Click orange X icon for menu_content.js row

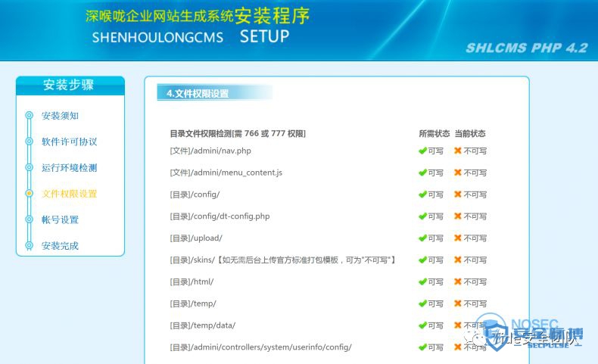458,173
